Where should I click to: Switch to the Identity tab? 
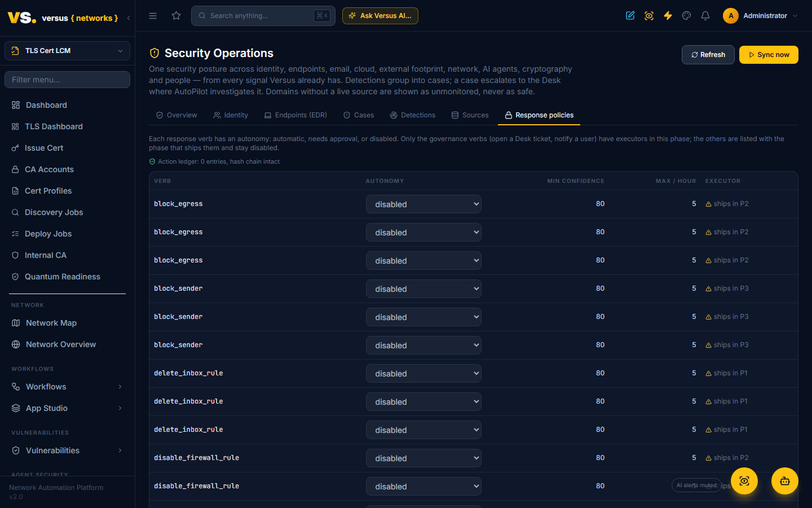(231, 115)
